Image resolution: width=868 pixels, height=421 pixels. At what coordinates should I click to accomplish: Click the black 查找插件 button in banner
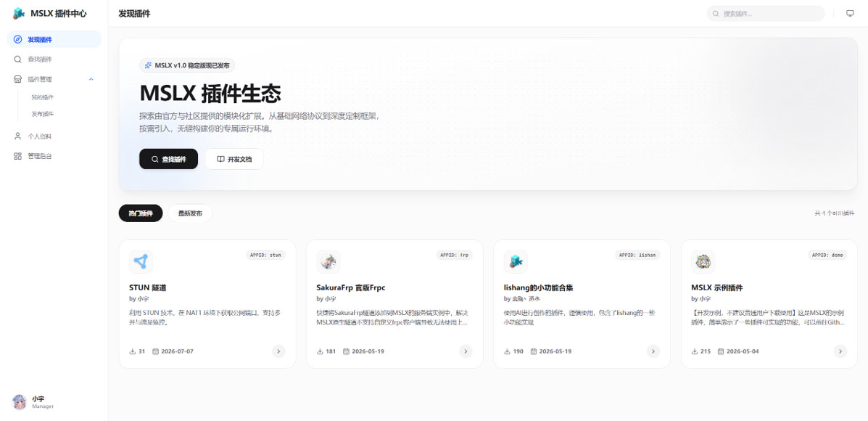pos(168,159)
